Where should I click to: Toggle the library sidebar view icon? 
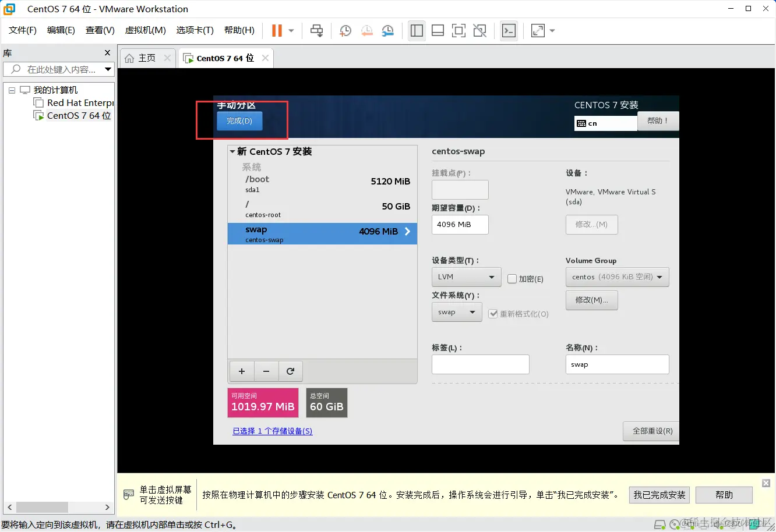417,30
